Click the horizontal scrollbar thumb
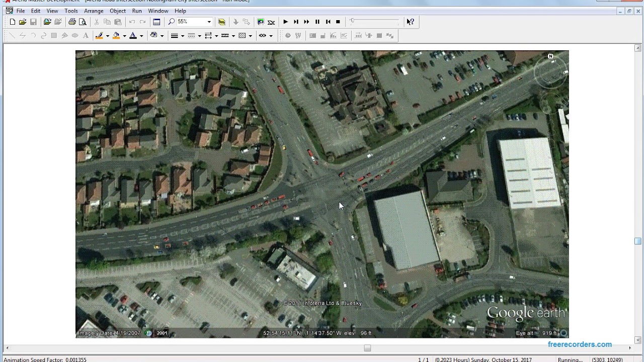The height and width of the screenshot is (362, 644). coord(367,348)
